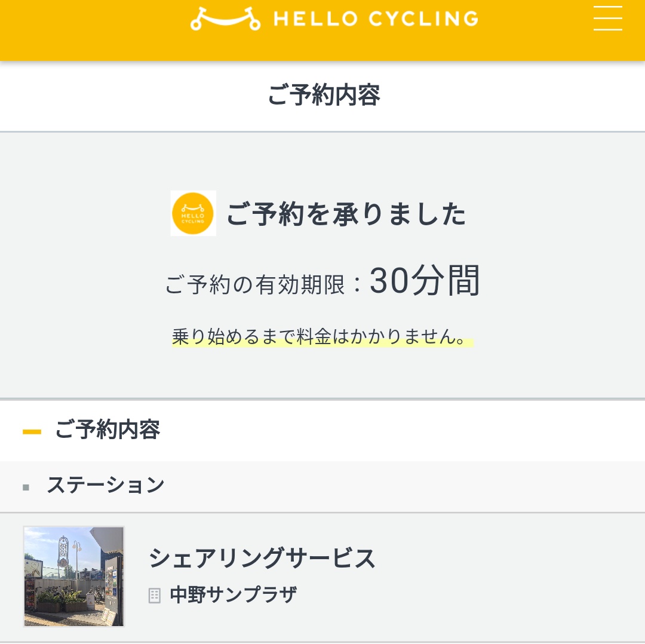Click the highlighted 乗り始めるまで料金はかかりません notice
The image size is (645, 644).
tap(322, 337)
